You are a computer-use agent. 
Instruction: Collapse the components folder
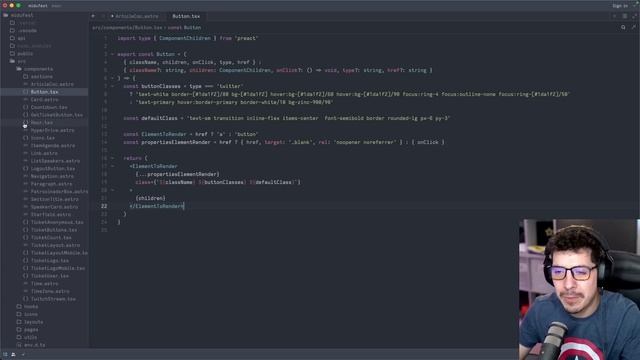pos(38,69)
